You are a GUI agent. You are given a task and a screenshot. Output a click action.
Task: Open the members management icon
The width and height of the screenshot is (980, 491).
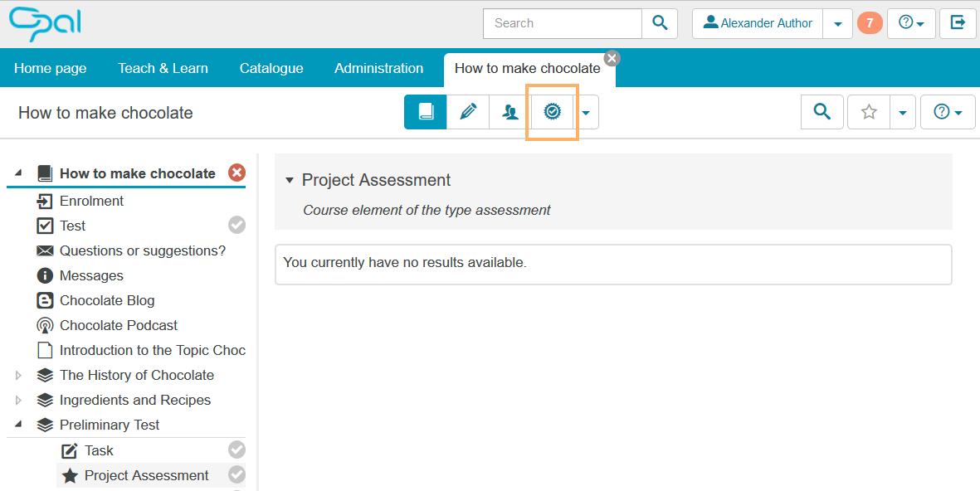(x=510, y=112)
